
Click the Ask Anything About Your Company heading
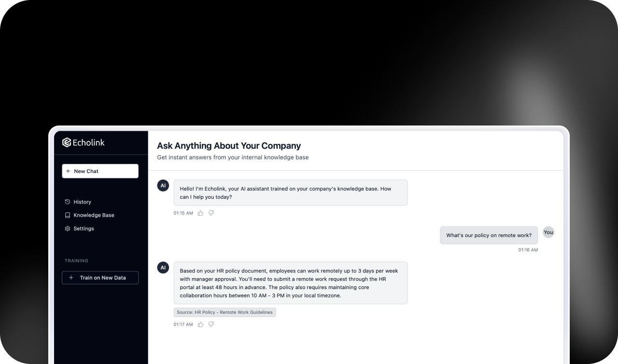click(229, 146)
